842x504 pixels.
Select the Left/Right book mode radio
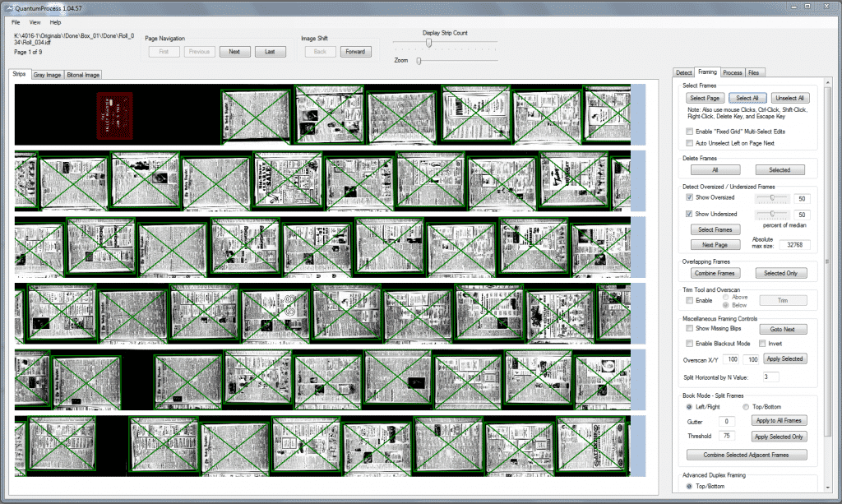690,407
